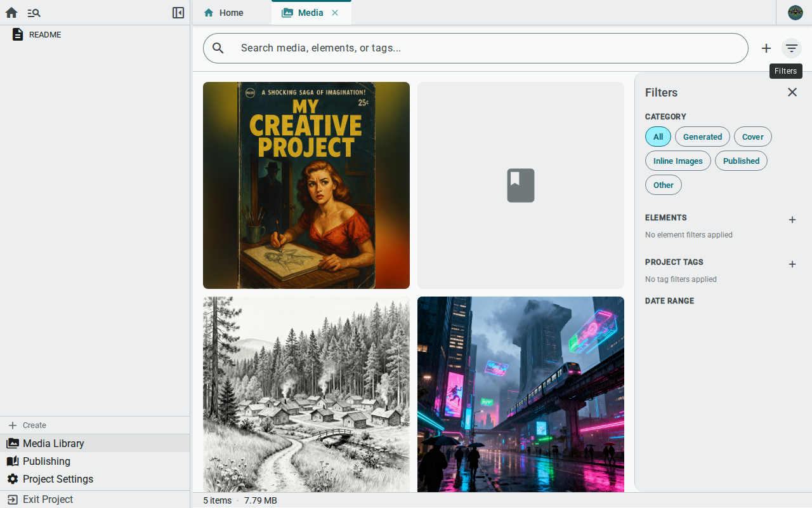Screen dimensions: 812x508
Task: Open the My Creative Project cover thumbnail
Action: click(306, 185)
